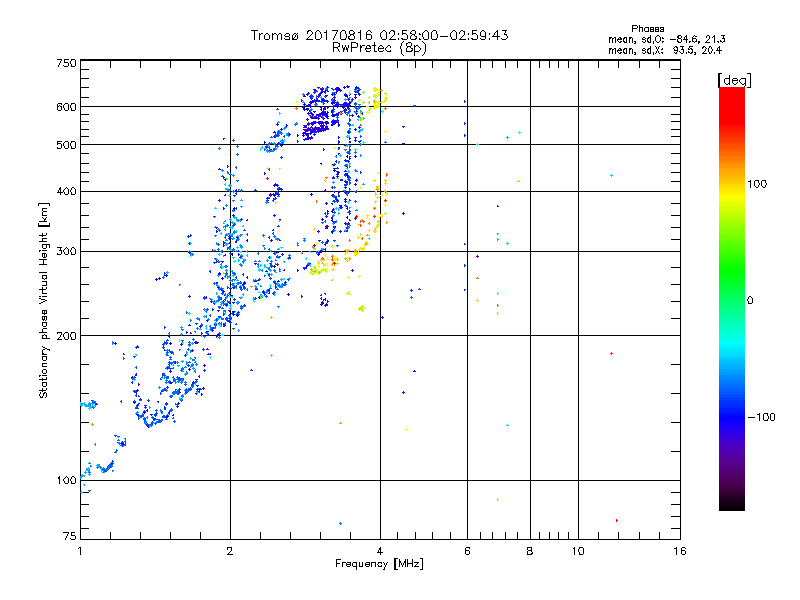Click the '200' height axis label

click(66, 336)
